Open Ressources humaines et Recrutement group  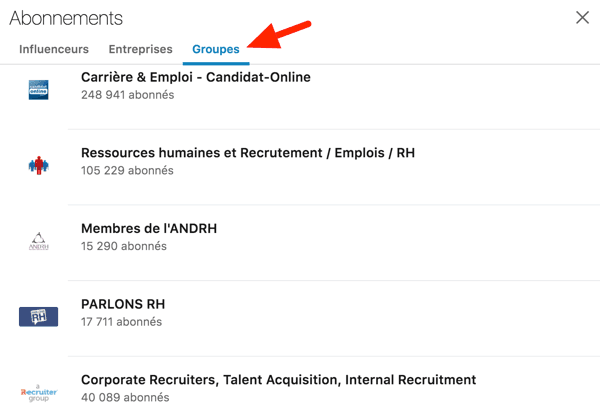click(x=247, y=153)
